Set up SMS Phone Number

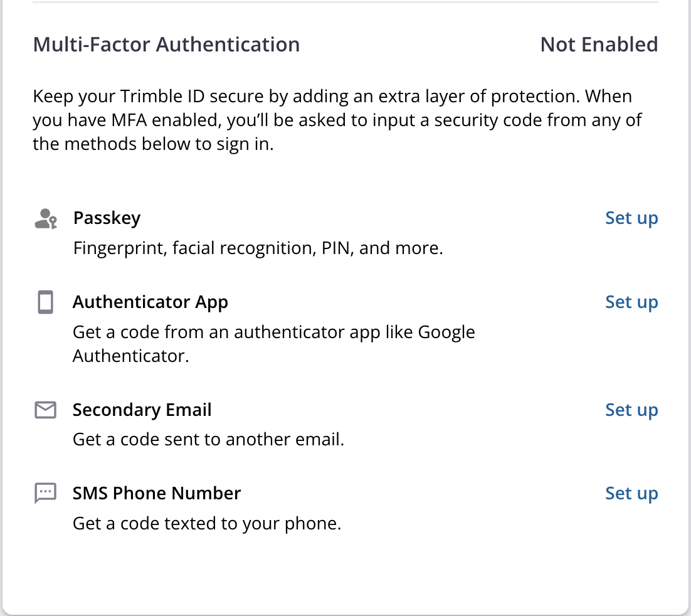tap(631, 494)
